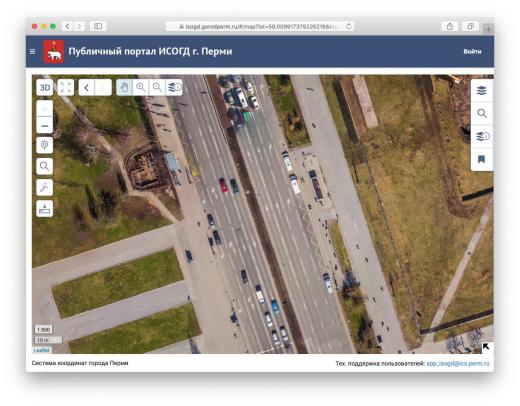Click the download export button
The height and width of the screenshot is (406, 520).
pyautogui.click(x=44, y=209)
